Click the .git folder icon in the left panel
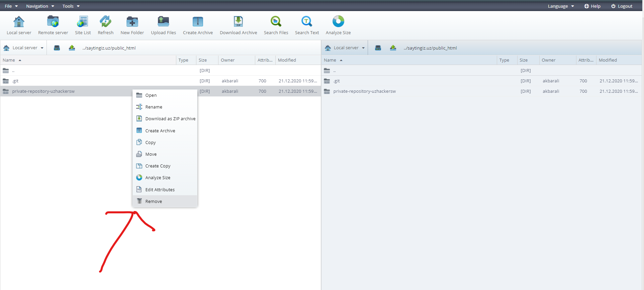Viewport: 644px width, 290px height. click(6, 81)
